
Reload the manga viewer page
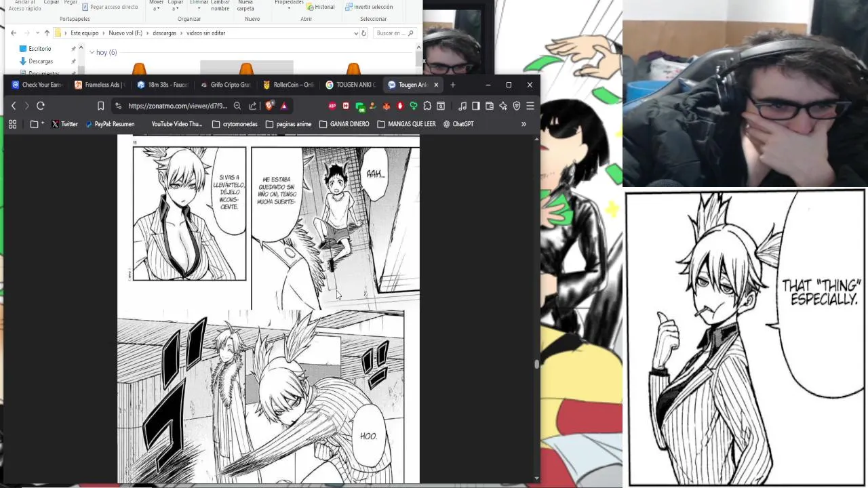41,106
